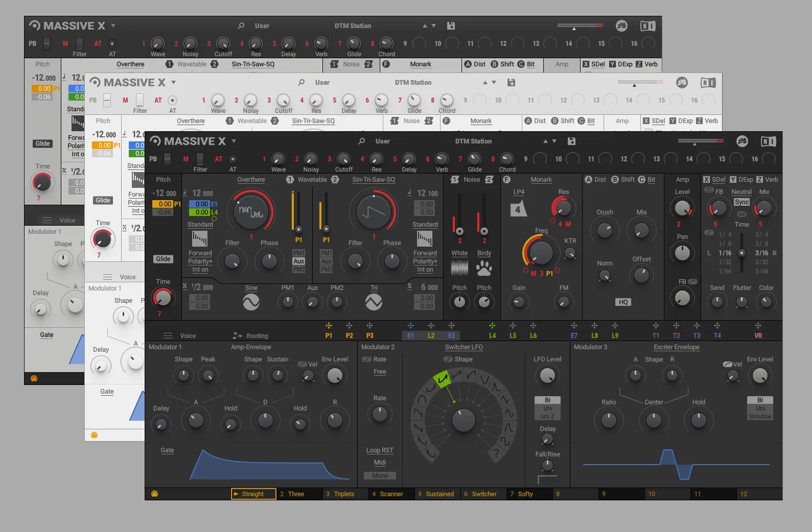The width and height of the screenshot is (812, 532).
Task: Open the Monark filter type menu
Action: 541,180
